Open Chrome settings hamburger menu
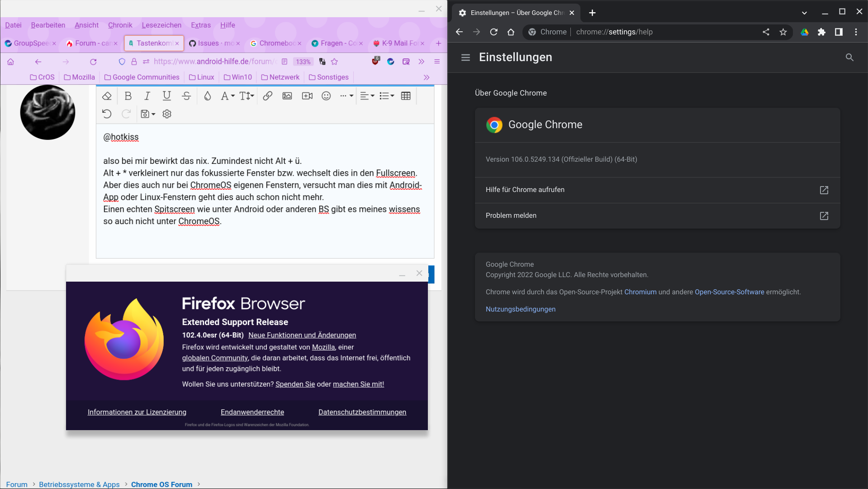This screenshot has height=489, width=868. 465,58
